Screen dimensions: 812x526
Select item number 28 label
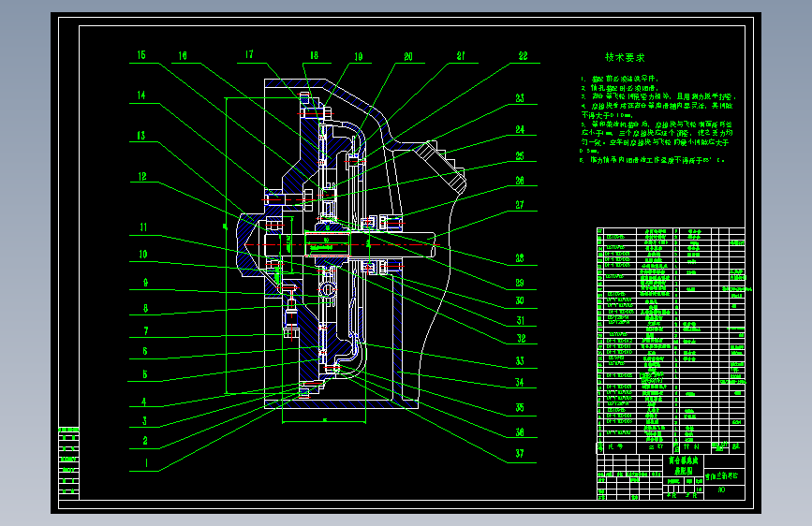point(520,257)
